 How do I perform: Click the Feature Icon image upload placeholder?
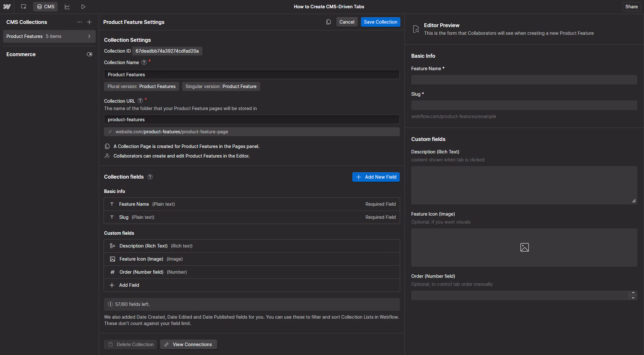point(524,248)
